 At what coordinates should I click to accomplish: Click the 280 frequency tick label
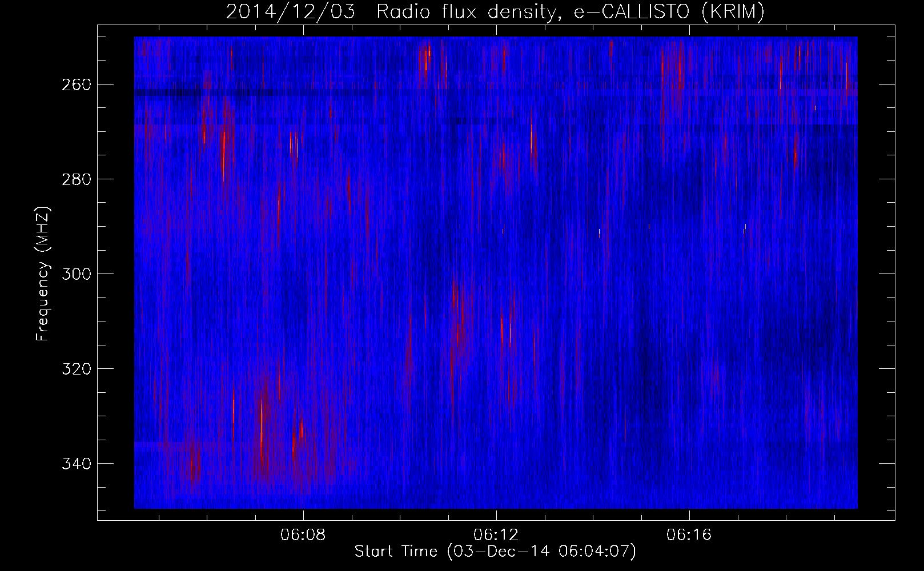pyautogui.click(x=75, y=179)
